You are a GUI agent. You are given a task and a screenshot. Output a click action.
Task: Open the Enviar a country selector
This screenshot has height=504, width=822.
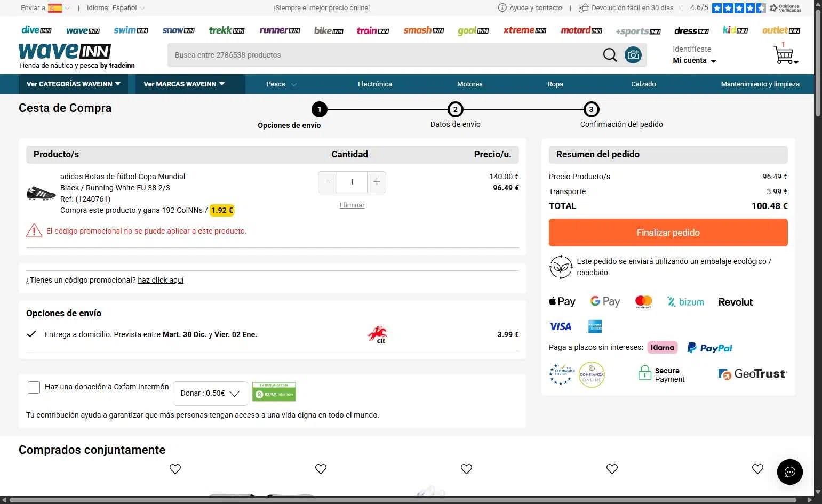tap(45, 8)
